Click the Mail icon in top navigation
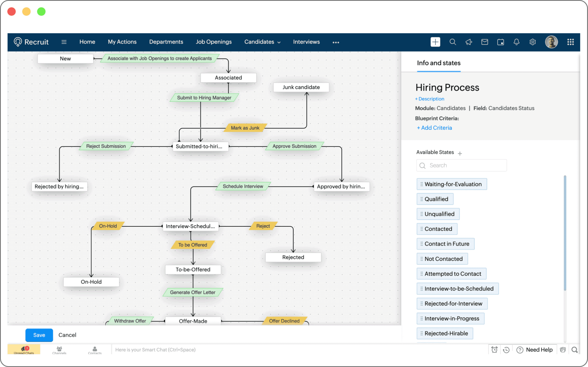 coord(484,42)
